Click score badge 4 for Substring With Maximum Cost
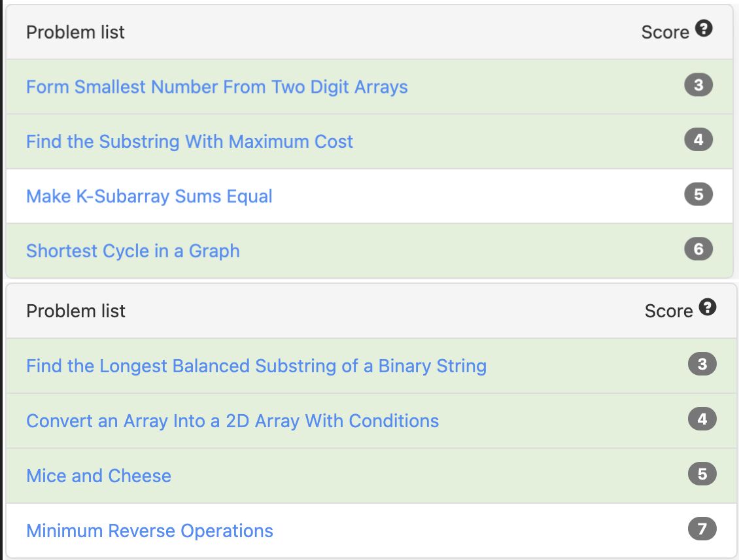Image resolution: width=739 pixels, height=560 pixels. [x=698, y=140]
